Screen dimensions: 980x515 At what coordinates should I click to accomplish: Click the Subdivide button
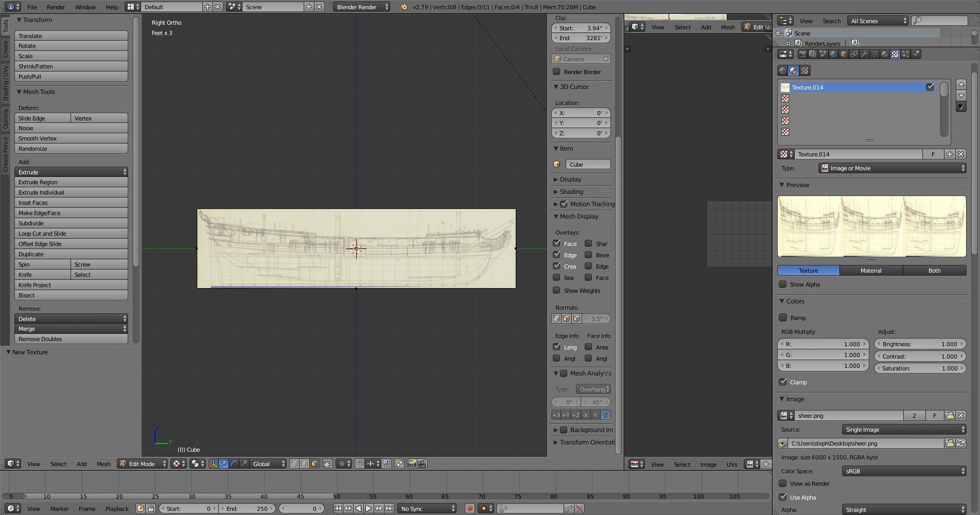[71, 223]
